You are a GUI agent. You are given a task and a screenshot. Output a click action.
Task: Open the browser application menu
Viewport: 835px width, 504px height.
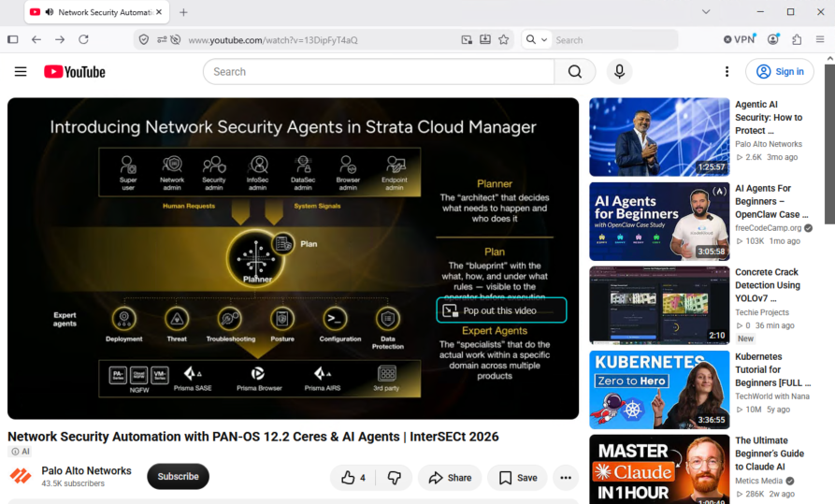(x=820, y=39)
